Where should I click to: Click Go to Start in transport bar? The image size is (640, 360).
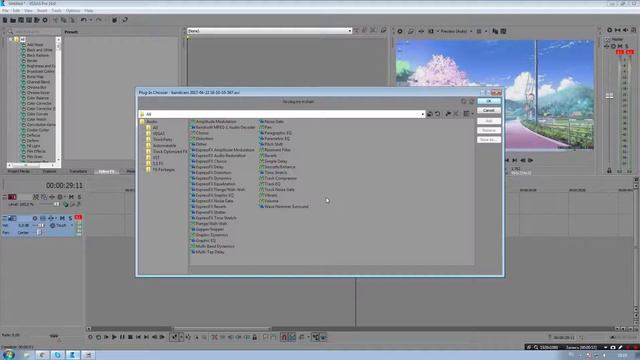point(138,337)
